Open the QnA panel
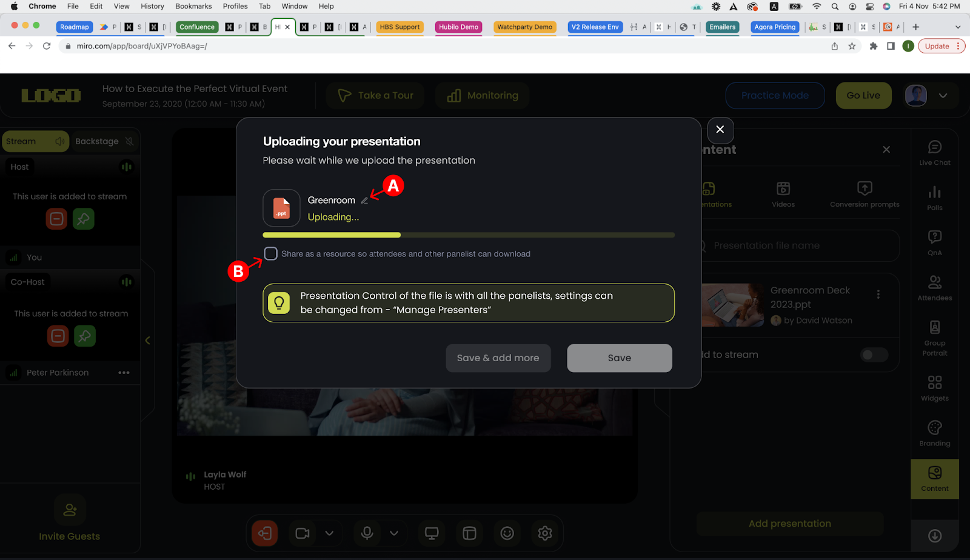Image resolution: width=970 pixels, height=560 pixels. (935, 243)
